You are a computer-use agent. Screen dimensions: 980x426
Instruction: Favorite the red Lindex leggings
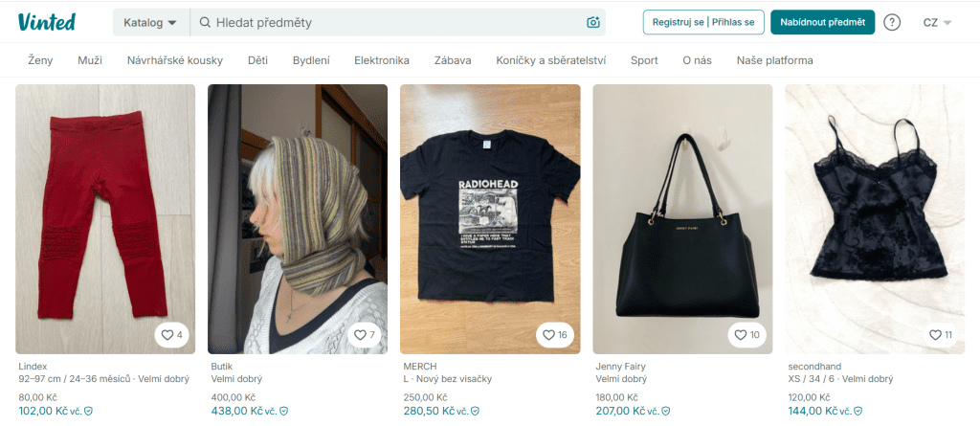tap(172, 335)
